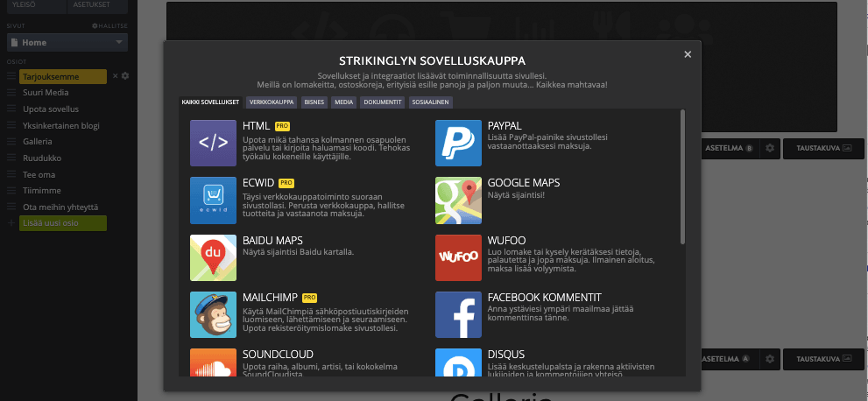Click the GOOGLE MAPS title text
This screenshot has width=868, height=401.
(x=524, y=182)
